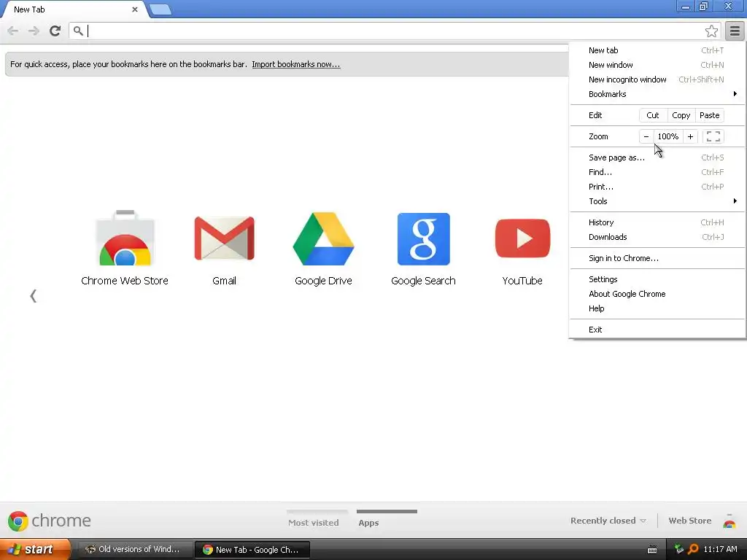Click the search magnifier in the omnibox
747x560 pixels.
coord(78,31)
